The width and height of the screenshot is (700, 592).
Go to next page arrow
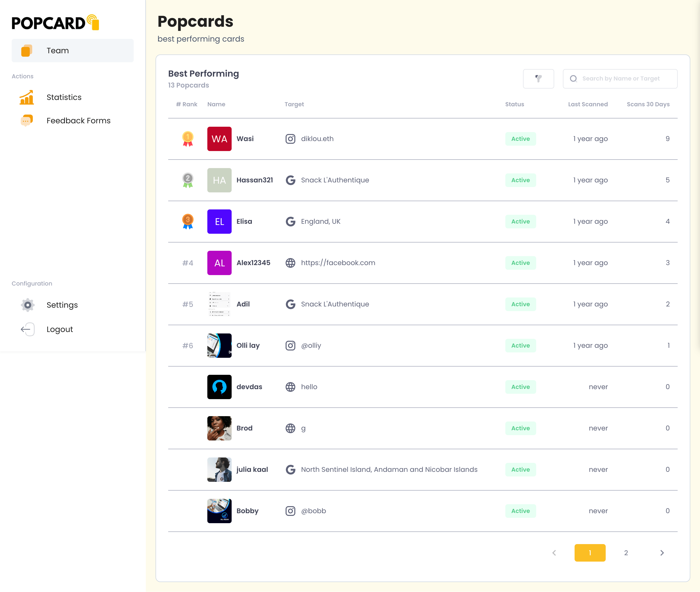(662, 553)
